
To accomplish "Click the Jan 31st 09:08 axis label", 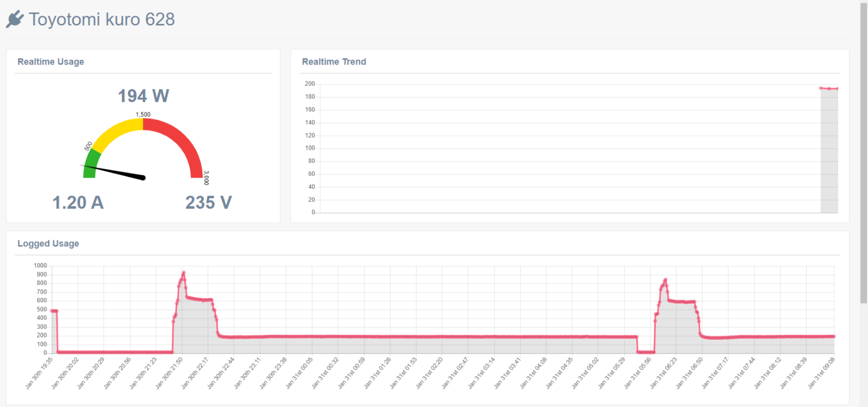I will click(x=821, y=373).
